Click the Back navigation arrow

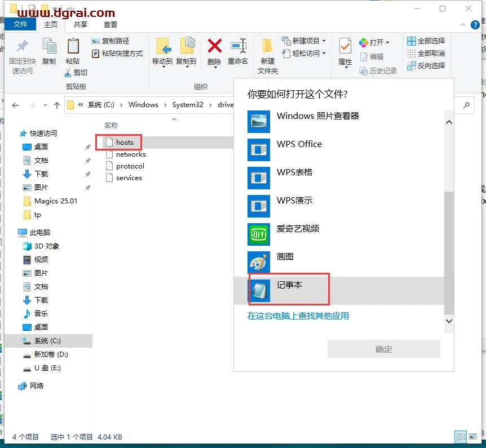[15, 105]
